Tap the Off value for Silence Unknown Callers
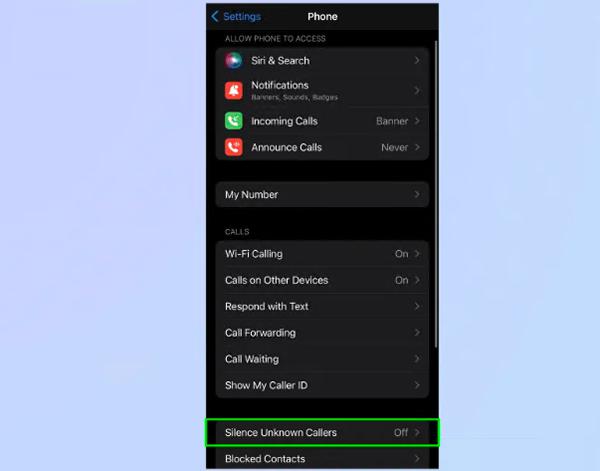This screenshot has height=471, width=600. [400, 433]
